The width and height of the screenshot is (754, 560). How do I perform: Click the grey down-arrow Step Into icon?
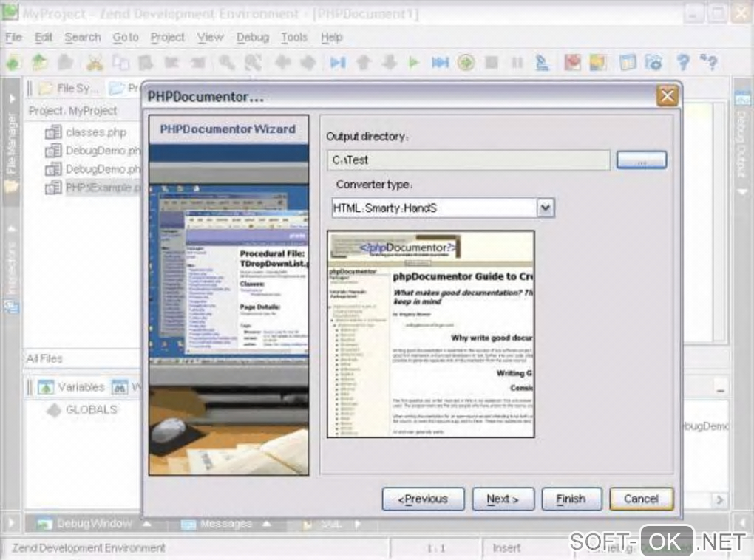click(x=389, y=63)
